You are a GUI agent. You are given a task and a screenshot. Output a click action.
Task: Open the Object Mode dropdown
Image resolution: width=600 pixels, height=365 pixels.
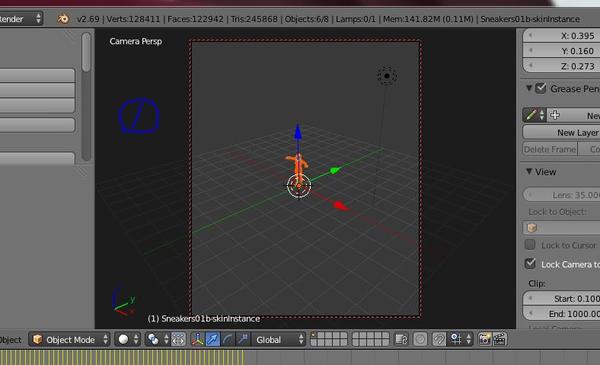[69, 339]
